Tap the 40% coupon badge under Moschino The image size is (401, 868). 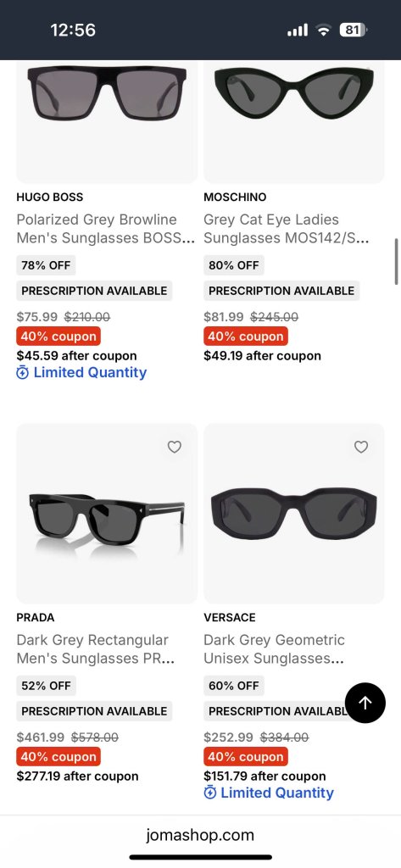point(246,337)
